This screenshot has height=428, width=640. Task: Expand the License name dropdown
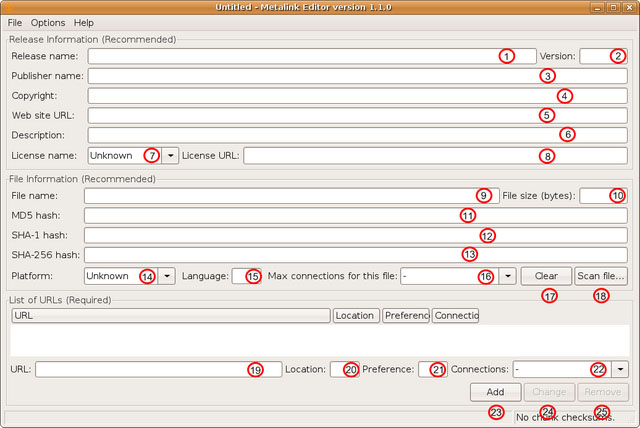pyautogui.click(x=170, y=155)
